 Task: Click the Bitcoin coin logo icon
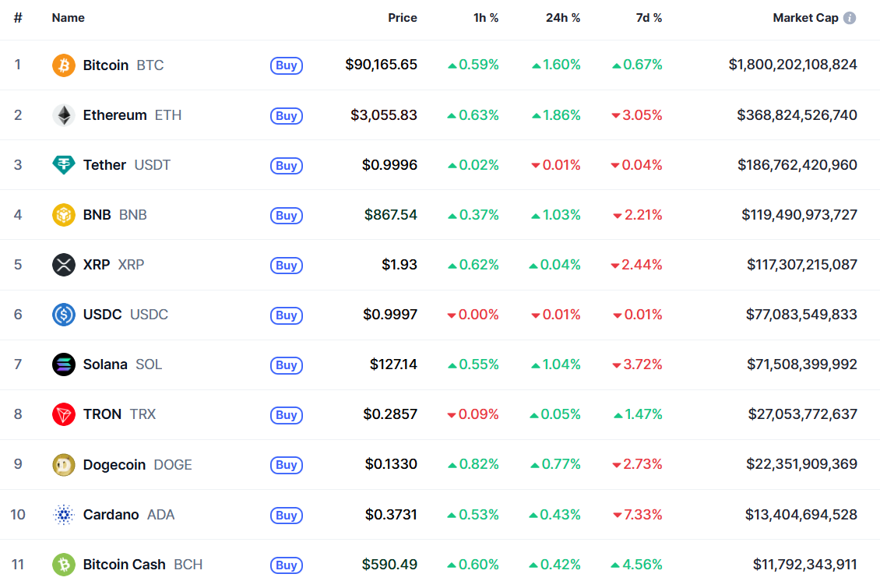(64, 65)
